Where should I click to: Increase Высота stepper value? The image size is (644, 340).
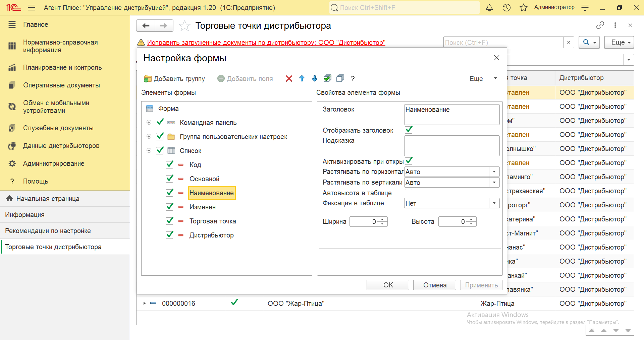[x=472, y=219]
